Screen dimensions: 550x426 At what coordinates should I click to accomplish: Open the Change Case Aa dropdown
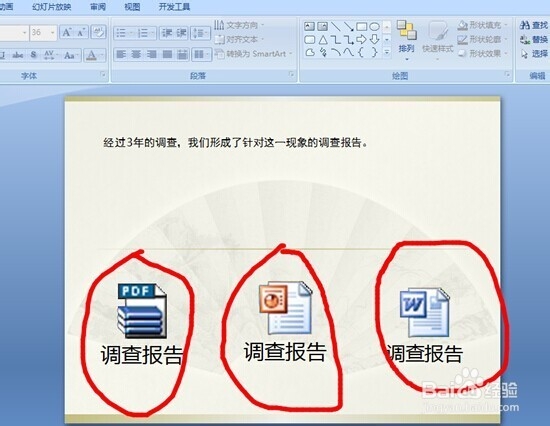[x=71, y=55]
